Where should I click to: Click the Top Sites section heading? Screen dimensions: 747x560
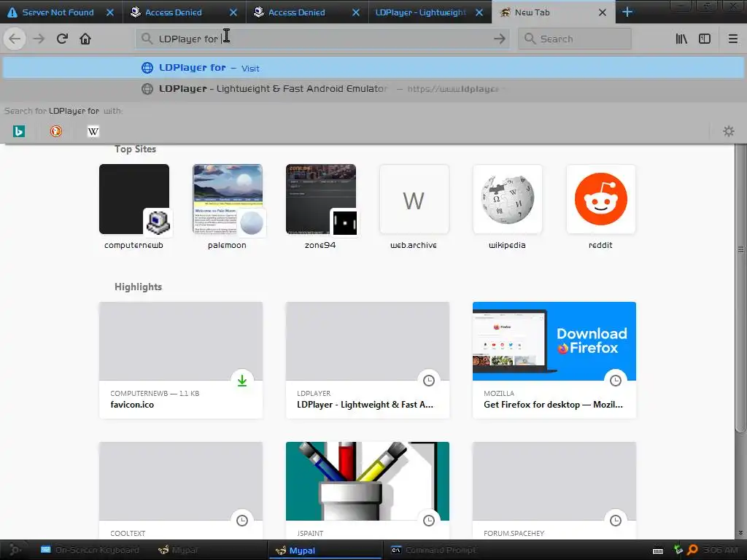click(135, 149)
